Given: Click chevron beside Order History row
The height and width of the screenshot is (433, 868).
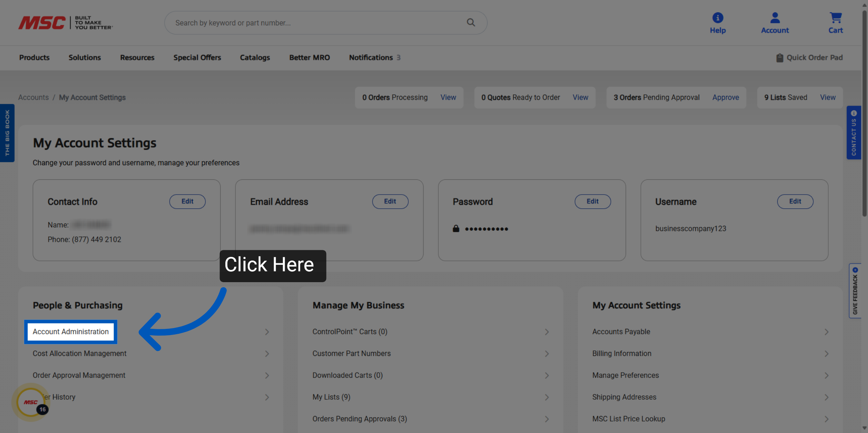Looking at the screenshot, I should [267, 397].
